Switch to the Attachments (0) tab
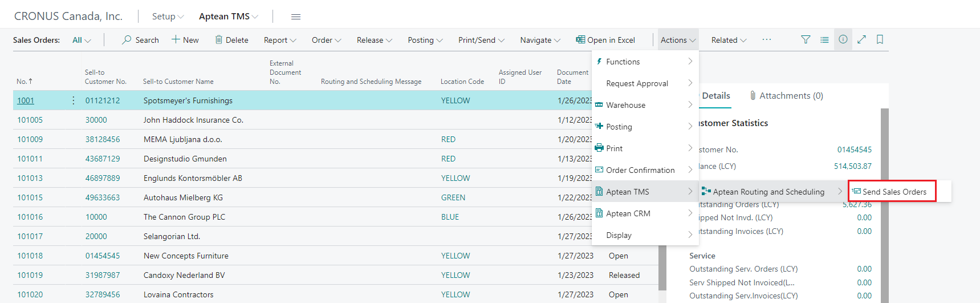980x303 pixels. click(787, 96)
